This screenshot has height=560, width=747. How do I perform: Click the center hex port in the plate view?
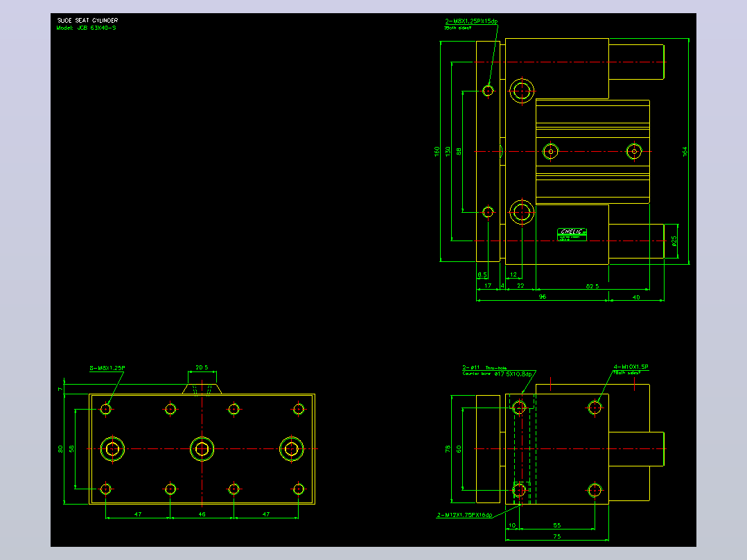coord(202,449)
